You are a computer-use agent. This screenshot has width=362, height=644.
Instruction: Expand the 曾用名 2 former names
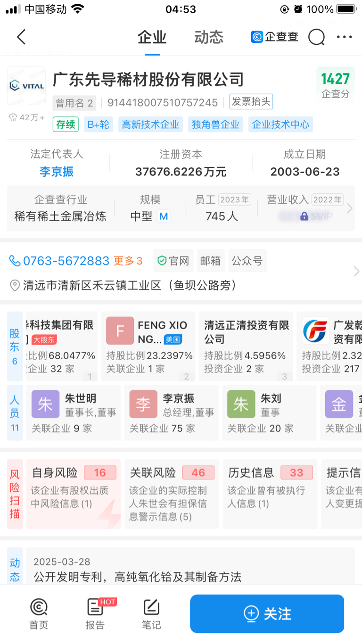point(74,103)
